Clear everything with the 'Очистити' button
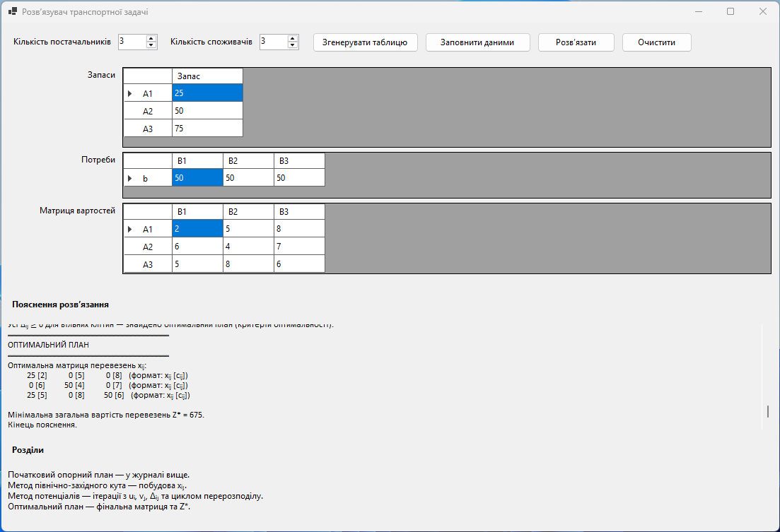This screenshot has height=532, width=780. pyautogui.click(x=657, y=42)
